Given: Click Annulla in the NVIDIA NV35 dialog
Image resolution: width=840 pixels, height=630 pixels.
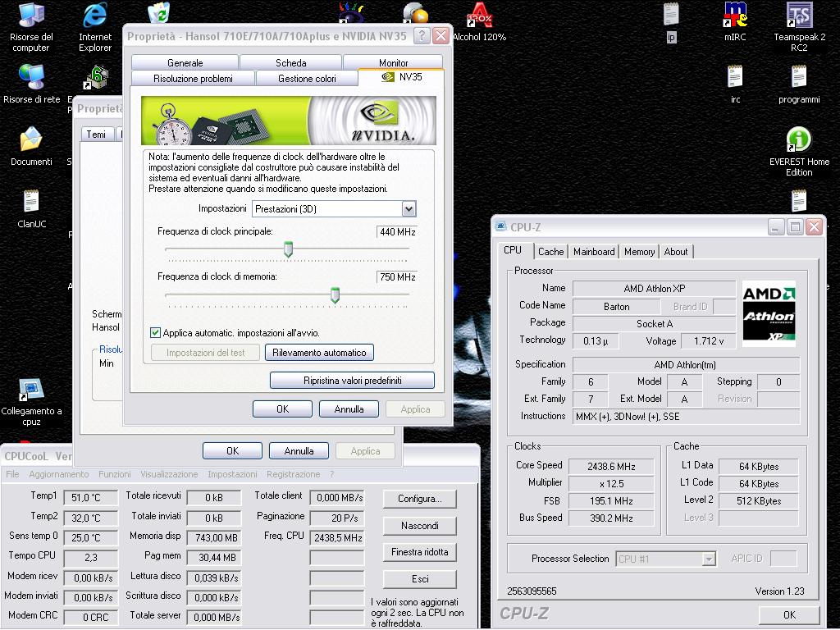Looking at the screenshot, I should pyautogui.click(x=349, y=409).
